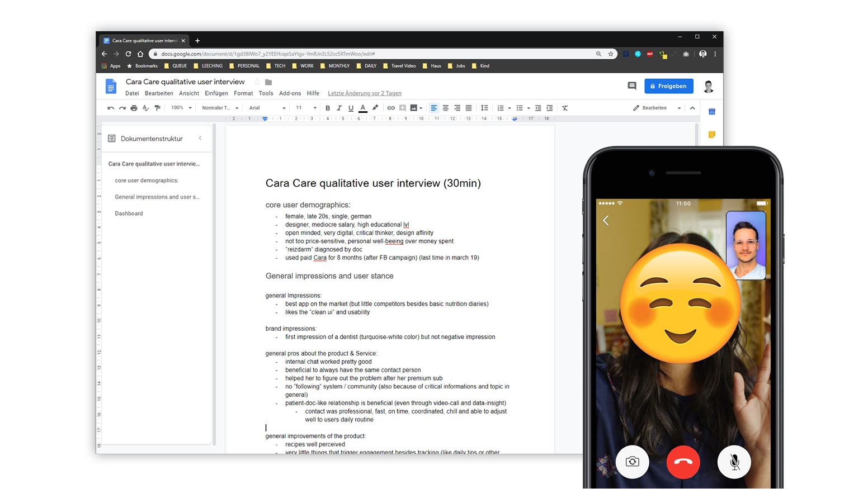Star the document title
The width and height of the screenshot is (868, 489).
tap(257, 82)
